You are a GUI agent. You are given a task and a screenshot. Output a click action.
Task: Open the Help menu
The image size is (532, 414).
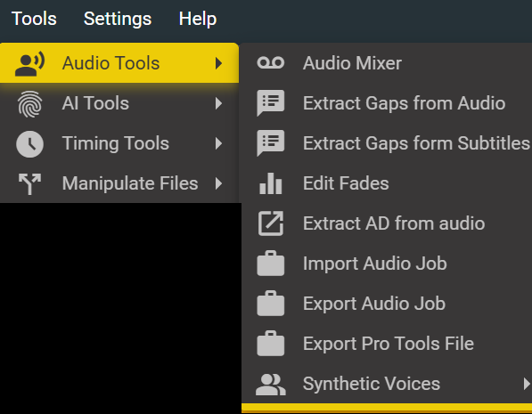(x=198, y=19)
